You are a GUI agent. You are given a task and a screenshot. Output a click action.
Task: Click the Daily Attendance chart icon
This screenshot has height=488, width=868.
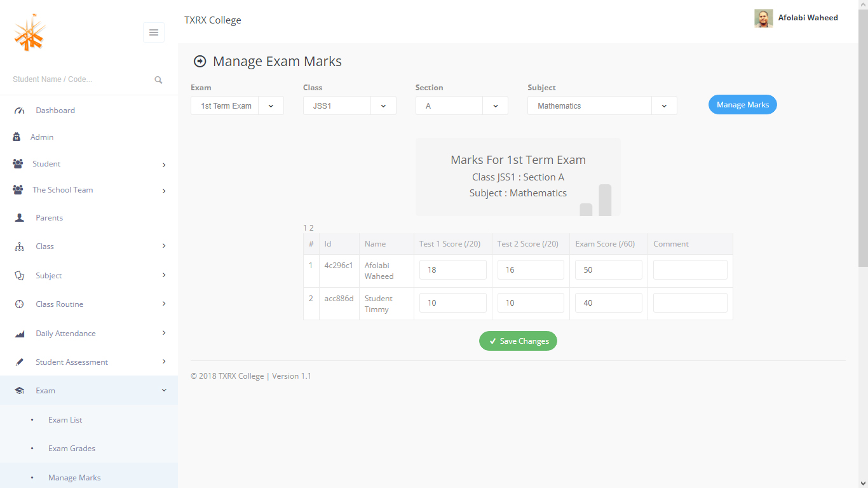pyautogui.click(x=19, y=334)
